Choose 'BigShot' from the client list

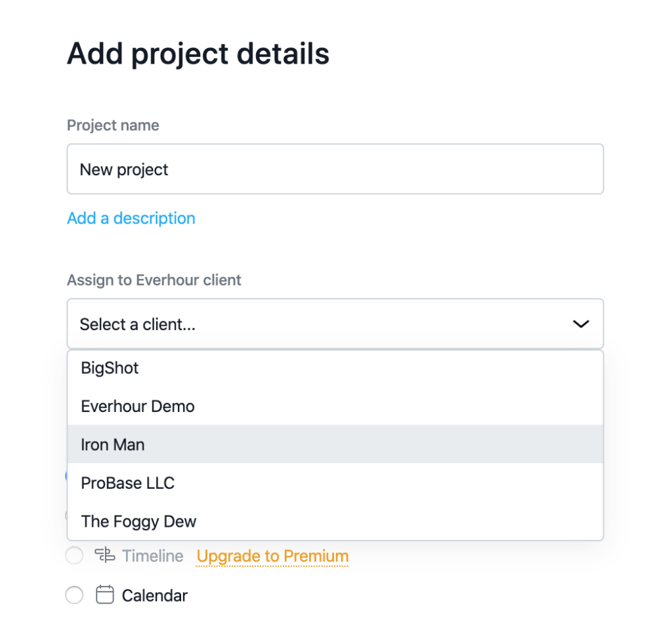(109, 368)
